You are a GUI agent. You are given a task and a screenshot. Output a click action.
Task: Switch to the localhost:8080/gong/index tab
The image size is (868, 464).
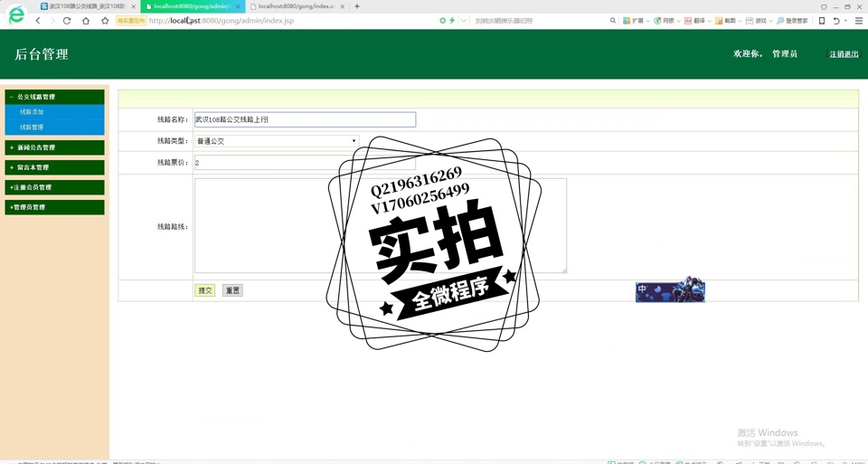click(295, 6)
